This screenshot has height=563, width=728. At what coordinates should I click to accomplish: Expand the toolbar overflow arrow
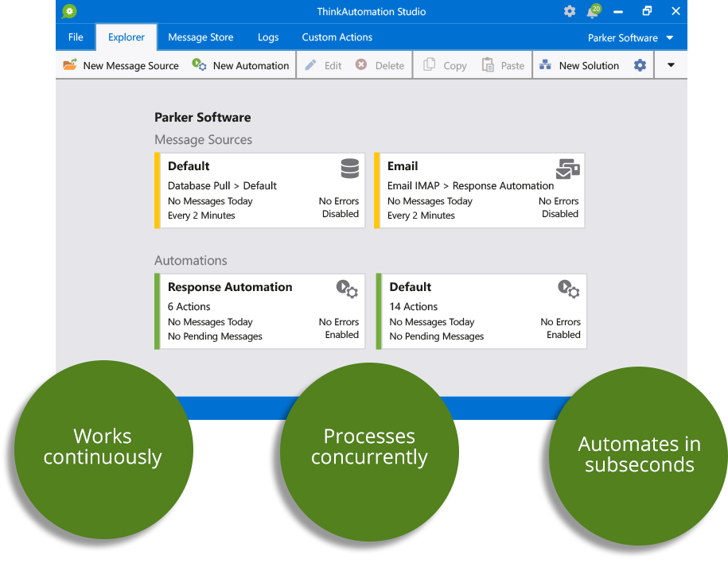pyautogui.click(x=671, y=65)
